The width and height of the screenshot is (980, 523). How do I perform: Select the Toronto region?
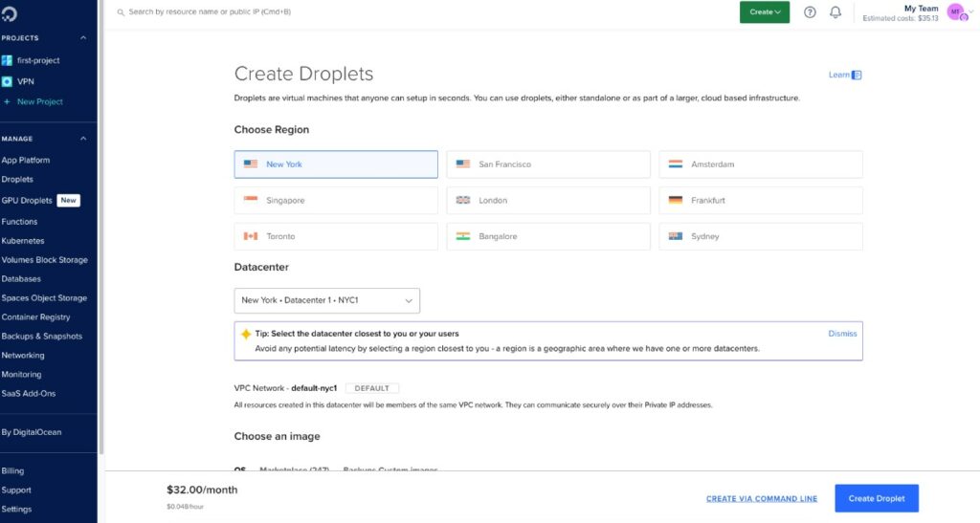pyautogui.click(x=336, y=236)
